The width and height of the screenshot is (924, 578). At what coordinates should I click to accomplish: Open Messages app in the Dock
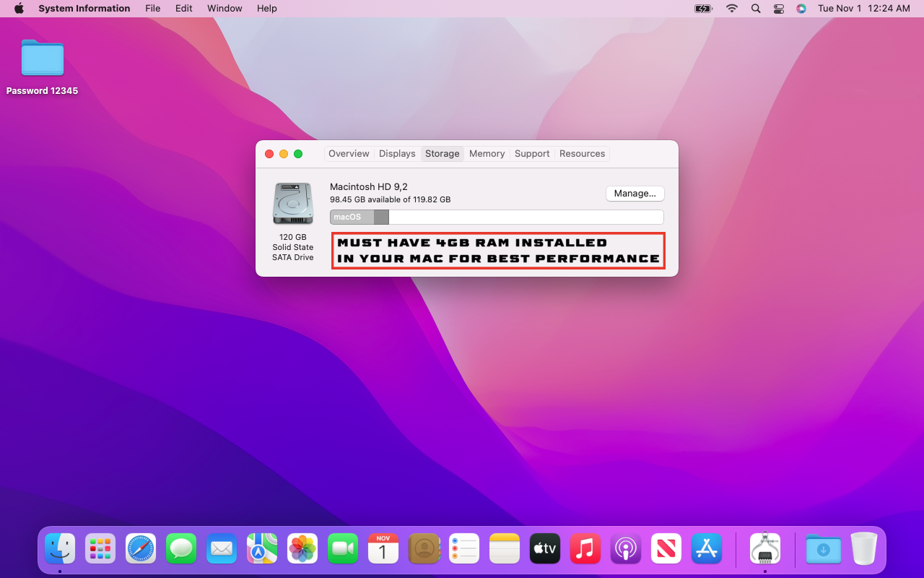point(181,549)
